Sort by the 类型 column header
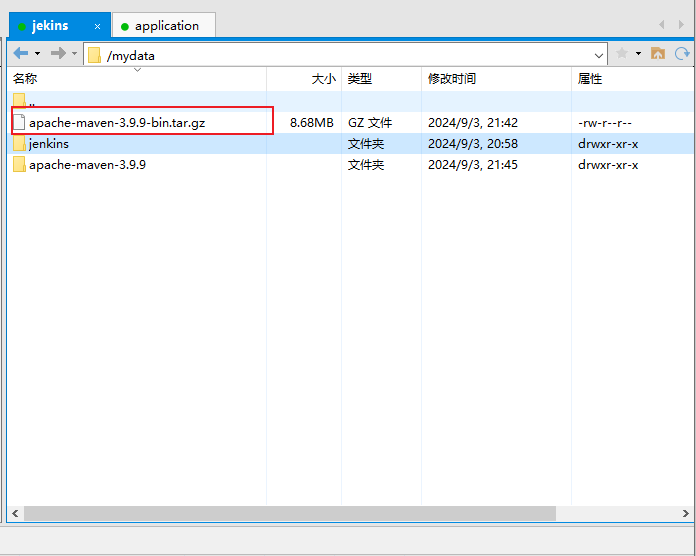 tap(381, 79)
